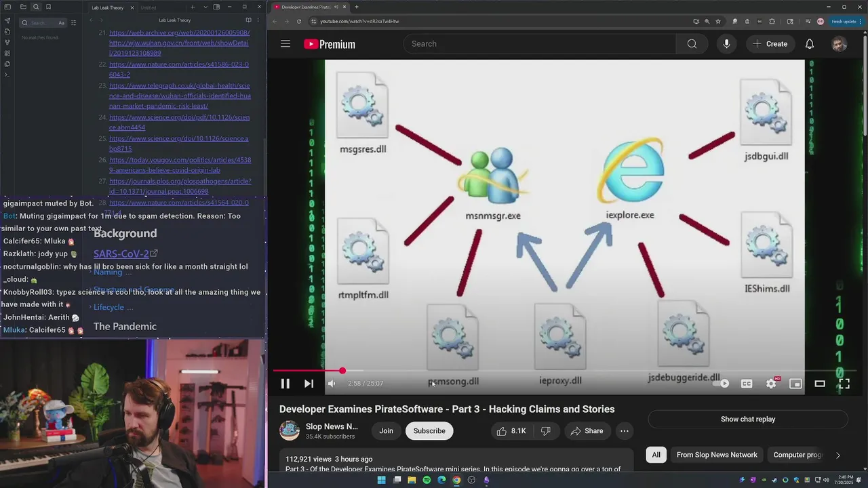The image size is (868, 488).
Task: Select Developer Examines Pirate browser tab
Action: 309,7
